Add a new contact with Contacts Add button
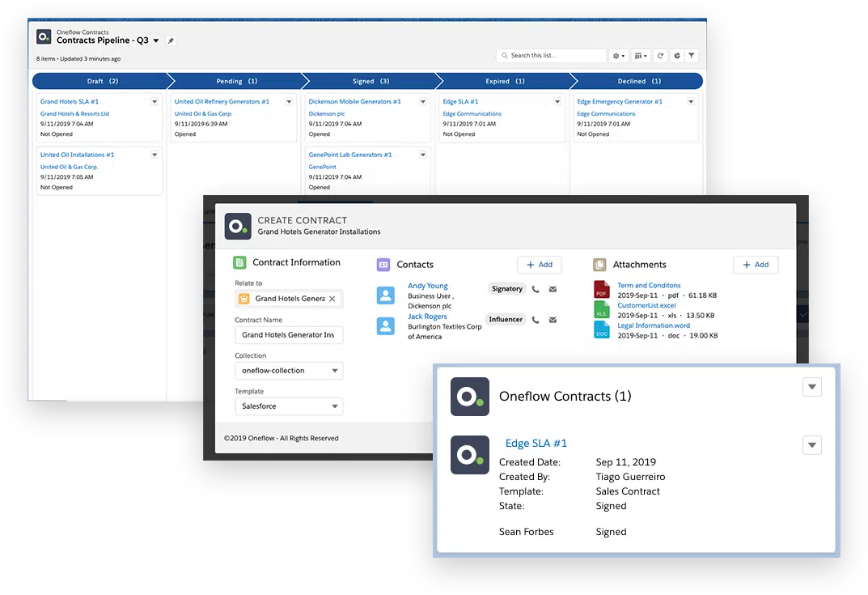This screenshot has width=868, height=595. coord(540,265)
